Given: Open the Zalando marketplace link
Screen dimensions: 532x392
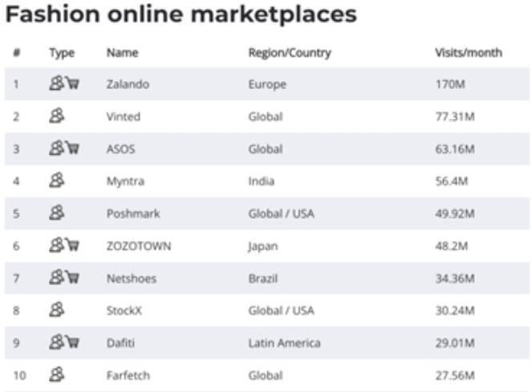Looking at the screenshot, I should (x=128, y=84).
